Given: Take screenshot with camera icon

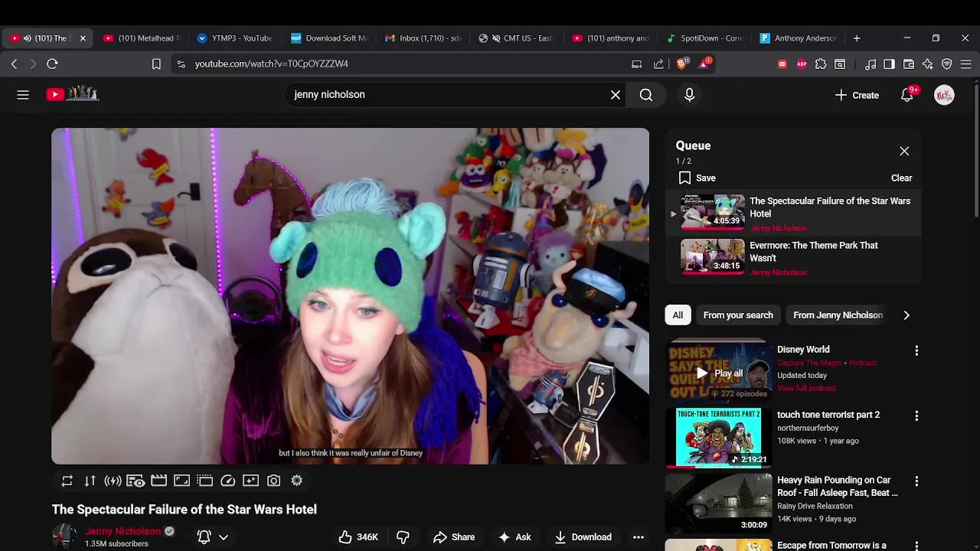Looking at the screenshot, I should coord(273,481).
